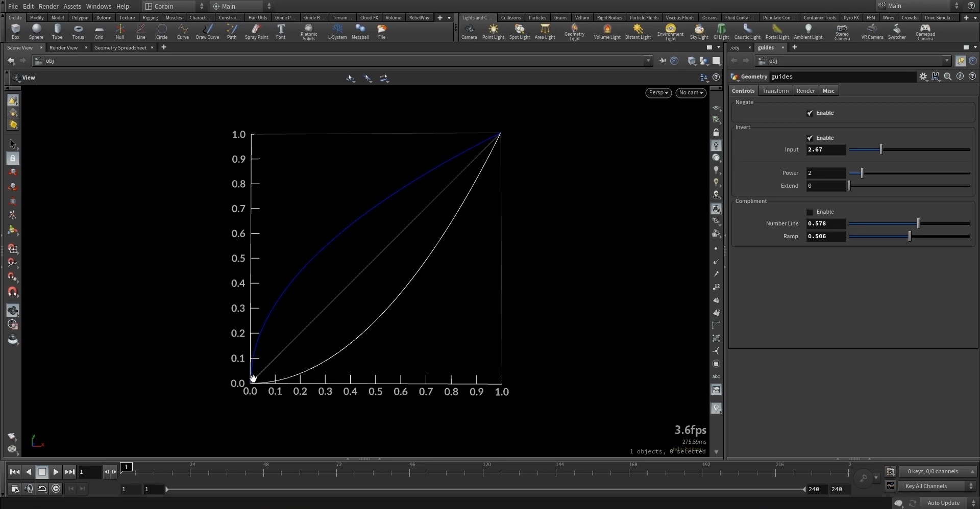Select the Sky Light tool
This screenshot has width=980, height=509.
[699, 31]
